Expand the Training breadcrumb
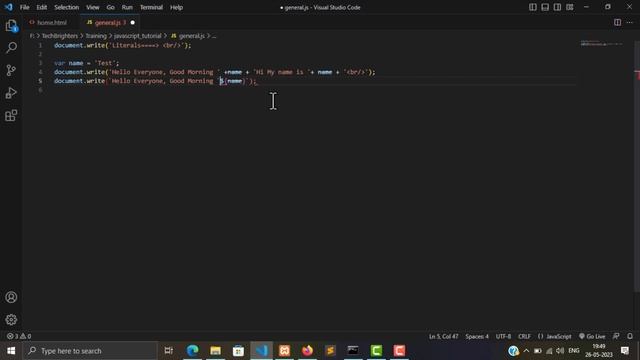 coord(96,36)
